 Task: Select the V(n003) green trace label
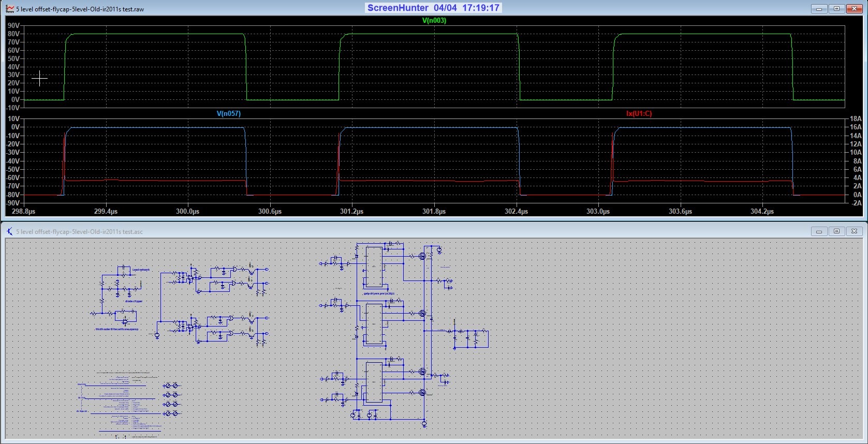point(434,21)
